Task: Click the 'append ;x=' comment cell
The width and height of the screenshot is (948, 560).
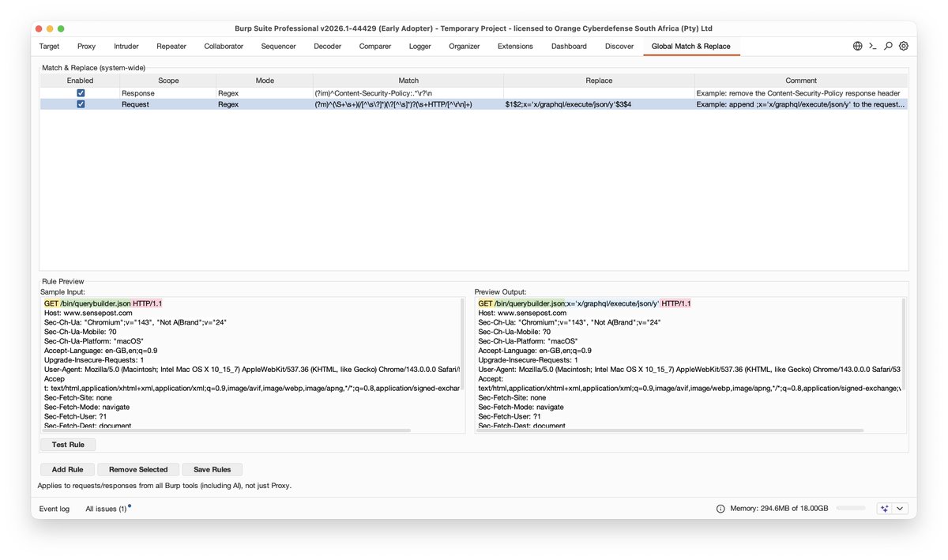Action: coord(801,104)
